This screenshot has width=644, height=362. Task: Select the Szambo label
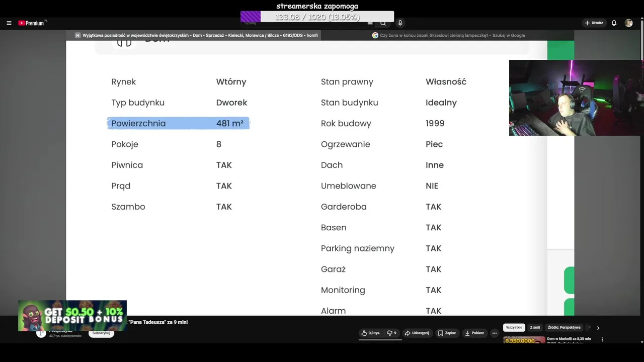pyautogui.click(x=128, y=207)
